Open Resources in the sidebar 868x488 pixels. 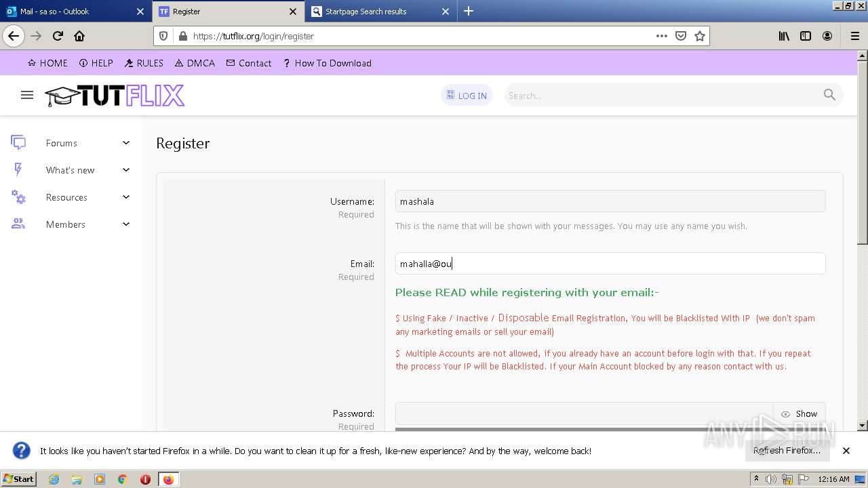(x=66, y=197)
